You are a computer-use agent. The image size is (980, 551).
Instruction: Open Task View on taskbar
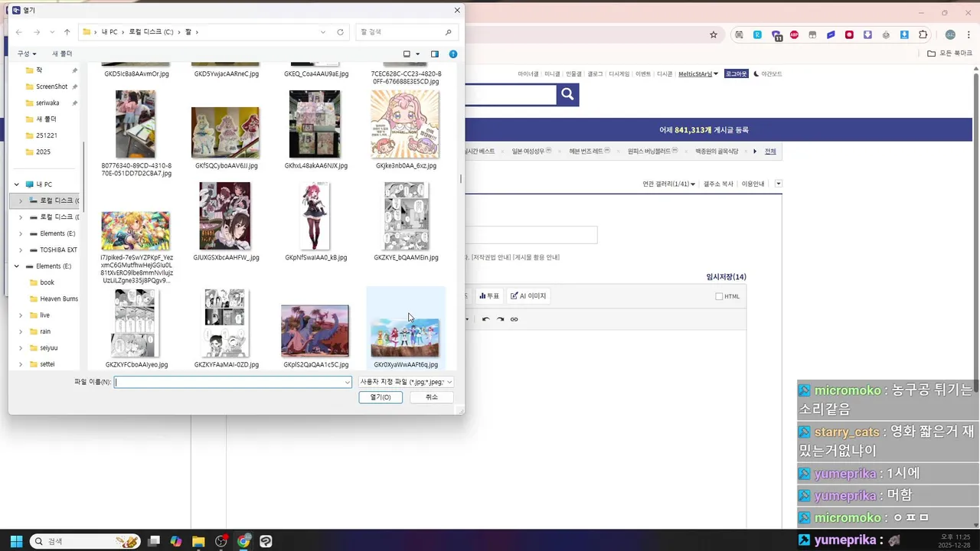point(154,541)
